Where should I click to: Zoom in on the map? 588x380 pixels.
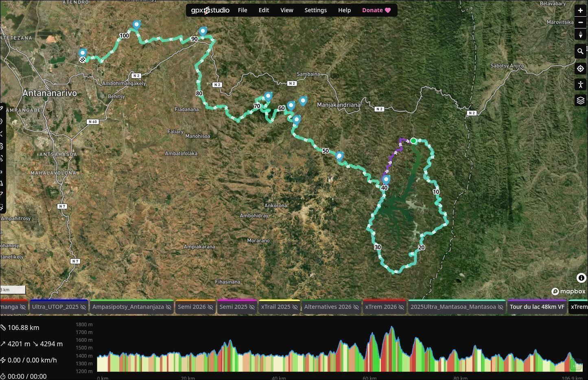580,11
